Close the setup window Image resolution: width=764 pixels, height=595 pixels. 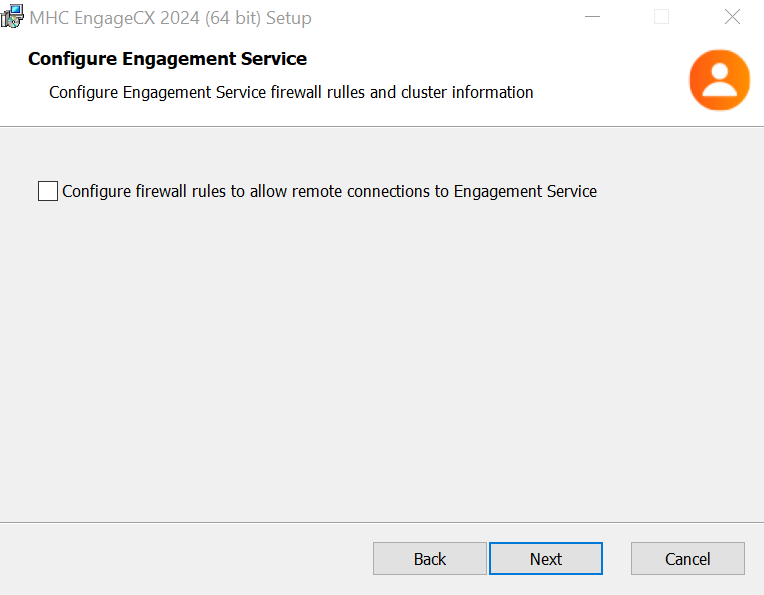[x=732, y=17]
